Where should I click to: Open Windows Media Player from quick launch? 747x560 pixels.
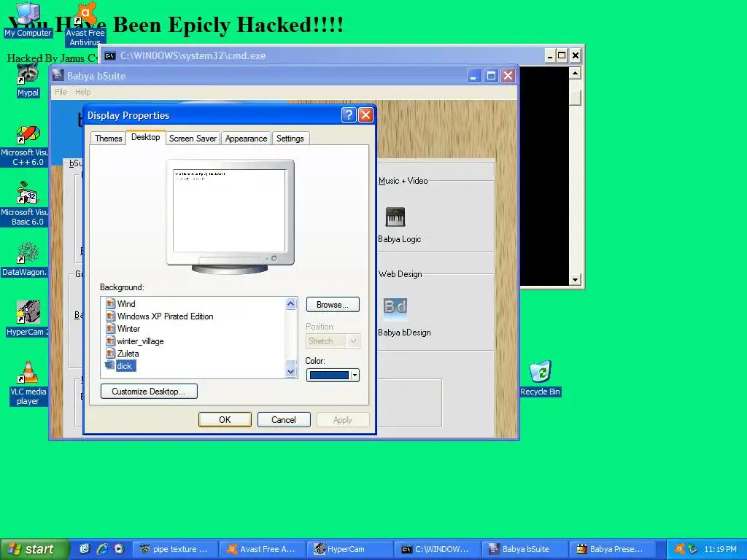click(119, 548)
